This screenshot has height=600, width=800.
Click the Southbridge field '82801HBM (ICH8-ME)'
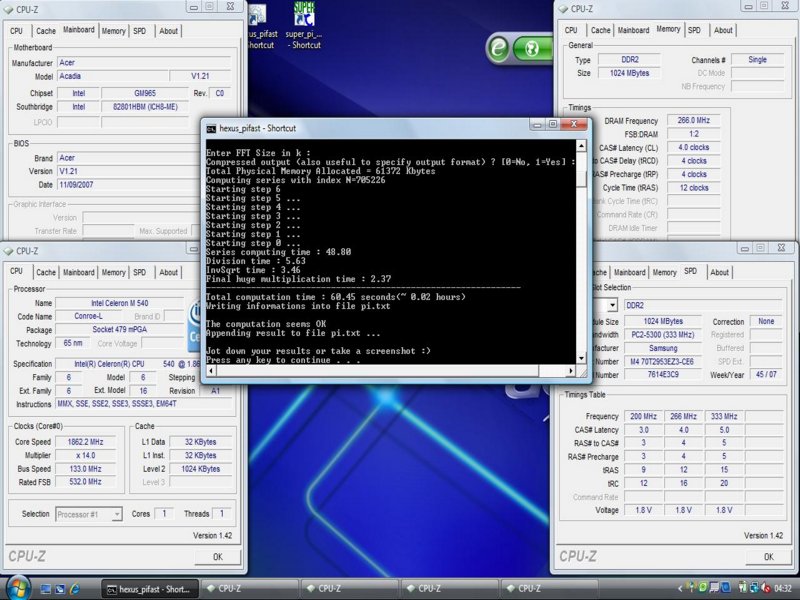(x=145, y=107)
